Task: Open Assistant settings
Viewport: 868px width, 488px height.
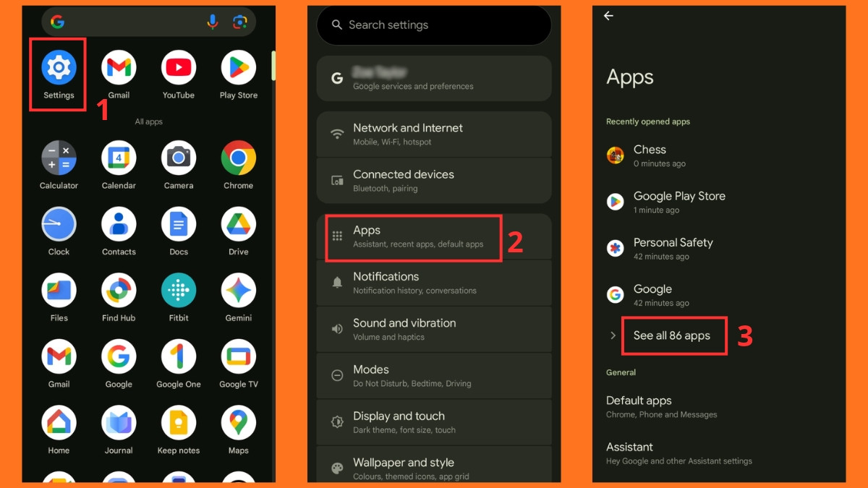Action: click(719, 453)
